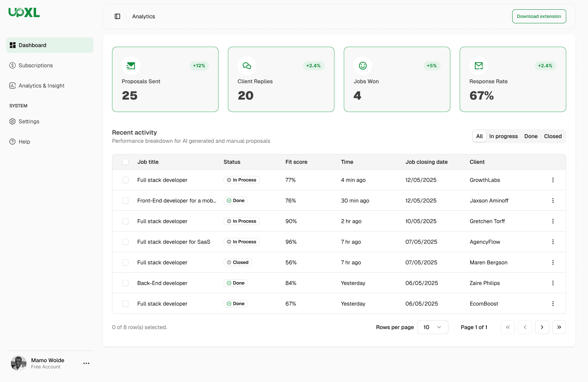
Task: Go to the previous page
Action: pos(525,327)
